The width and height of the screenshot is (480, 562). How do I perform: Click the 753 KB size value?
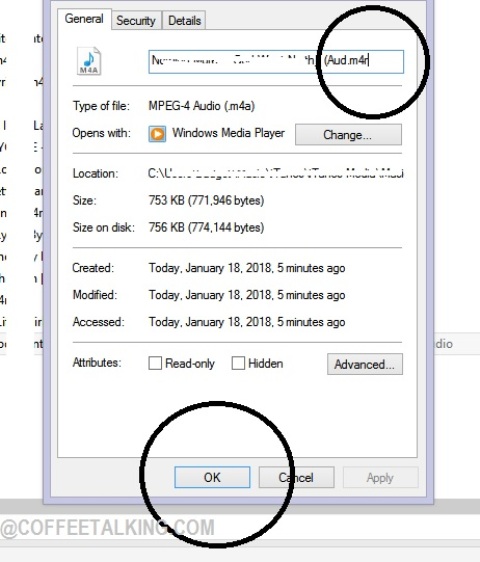coord(206,200)
